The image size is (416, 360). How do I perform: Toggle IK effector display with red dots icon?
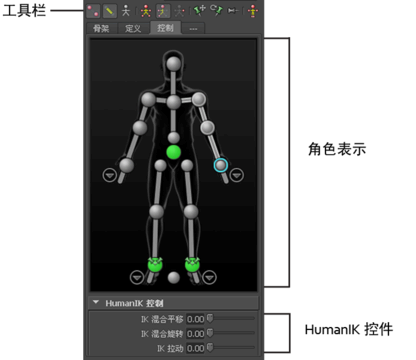click(x=93, y=11)
